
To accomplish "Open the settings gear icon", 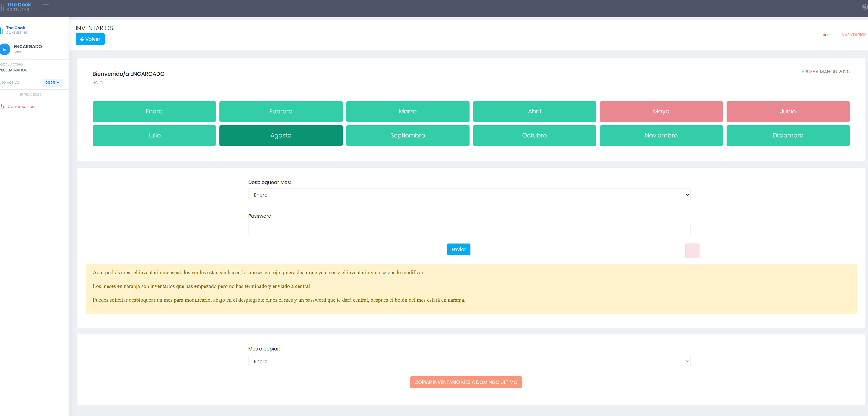I will click(865, 7).
